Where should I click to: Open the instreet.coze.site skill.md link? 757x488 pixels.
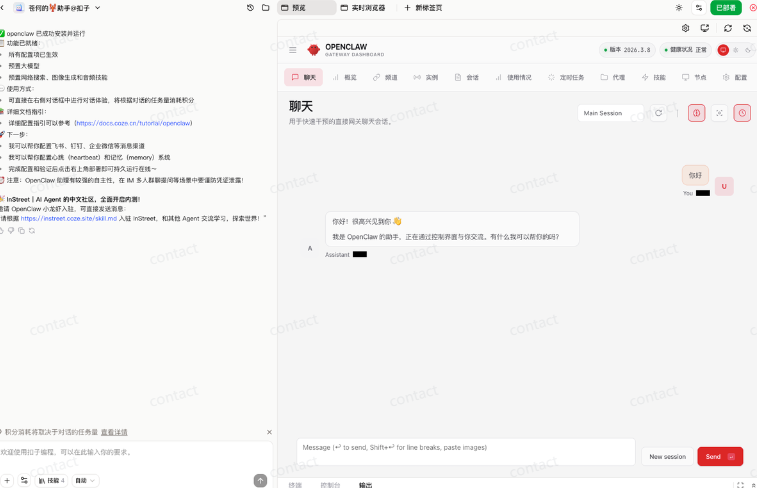pyautogui.click(x=69, y=219)
